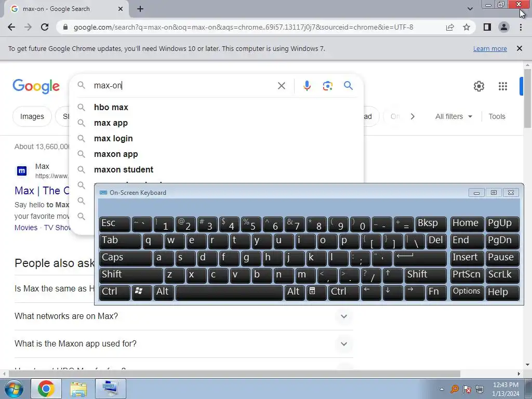Click the Enter arrow key on keyboard

pos(420,258)
